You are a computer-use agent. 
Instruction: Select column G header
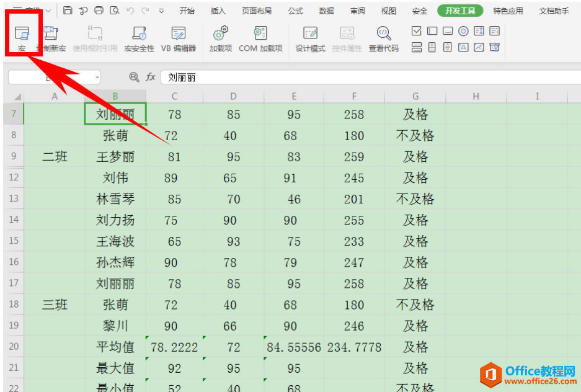tap(415, 96)
